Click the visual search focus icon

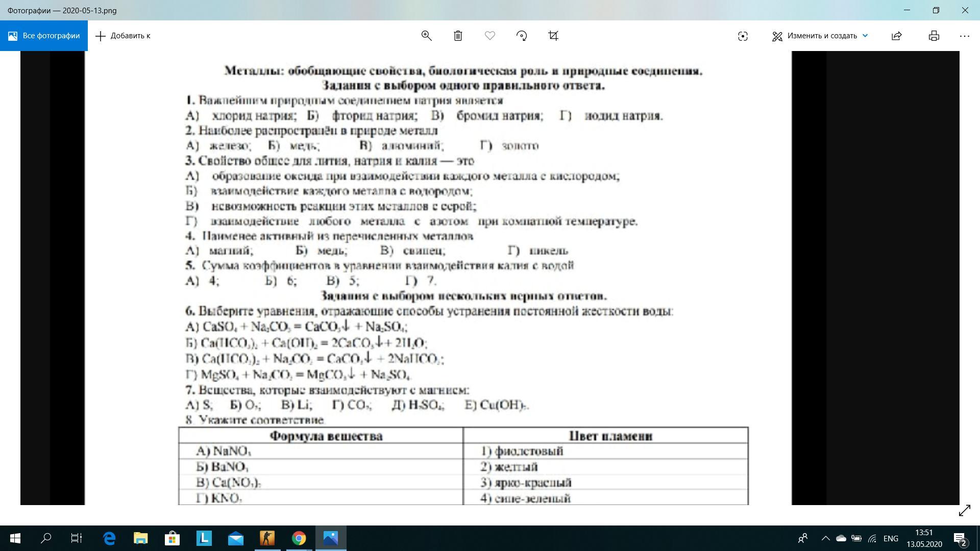click(x=743, y=36)
